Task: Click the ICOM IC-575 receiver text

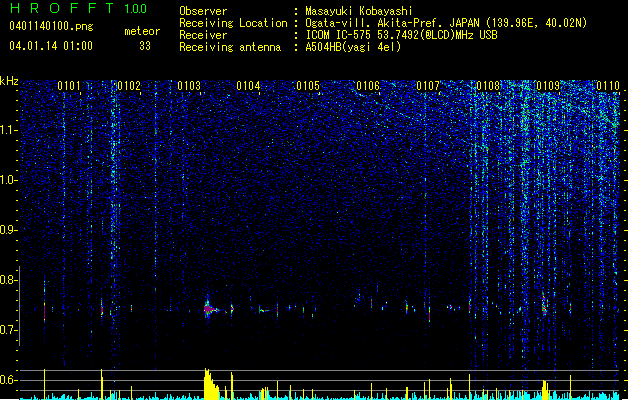Action: 401,35
